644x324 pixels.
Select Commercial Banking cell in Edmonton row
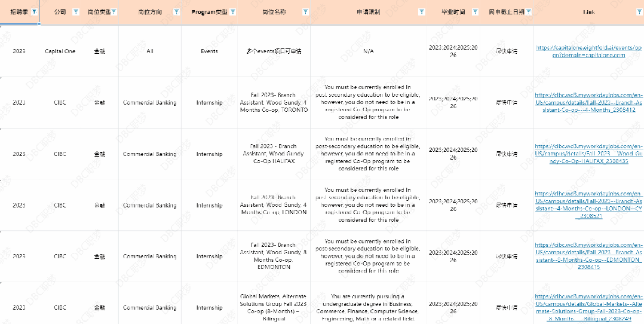click(150, 256)
